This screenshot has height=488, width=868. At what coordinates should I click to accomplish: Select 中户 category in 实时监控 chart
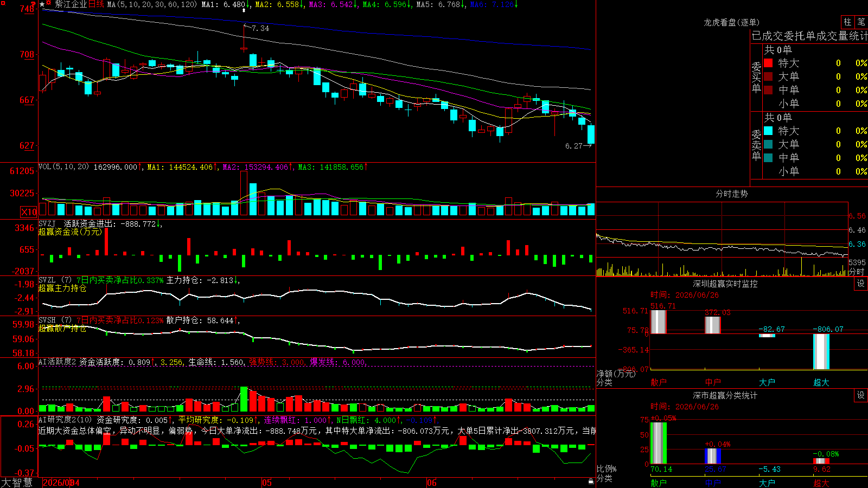click(713, 382)
